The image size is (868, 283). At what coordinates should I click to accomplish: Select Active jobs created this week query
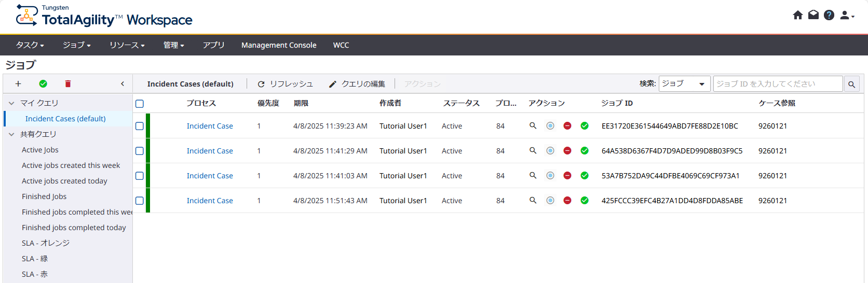pyautogui.click(x=71, y=165)
